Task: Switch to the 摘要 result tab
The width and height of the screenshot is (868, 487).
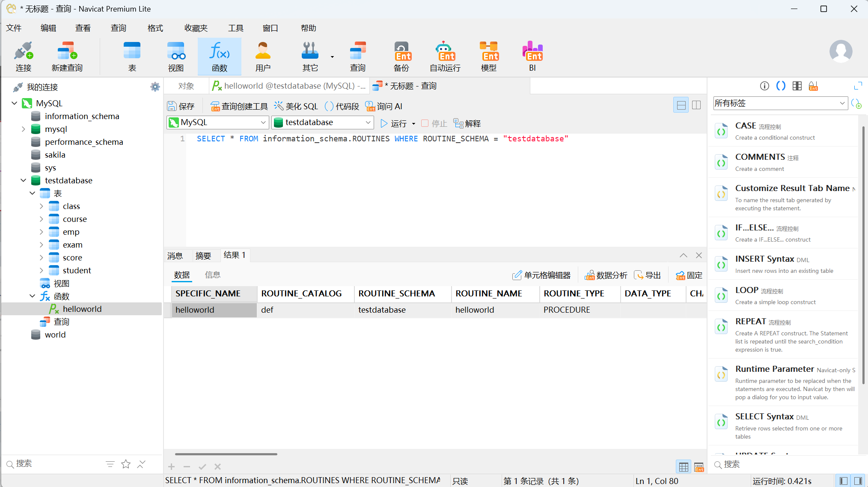Action: pos(203,256)
